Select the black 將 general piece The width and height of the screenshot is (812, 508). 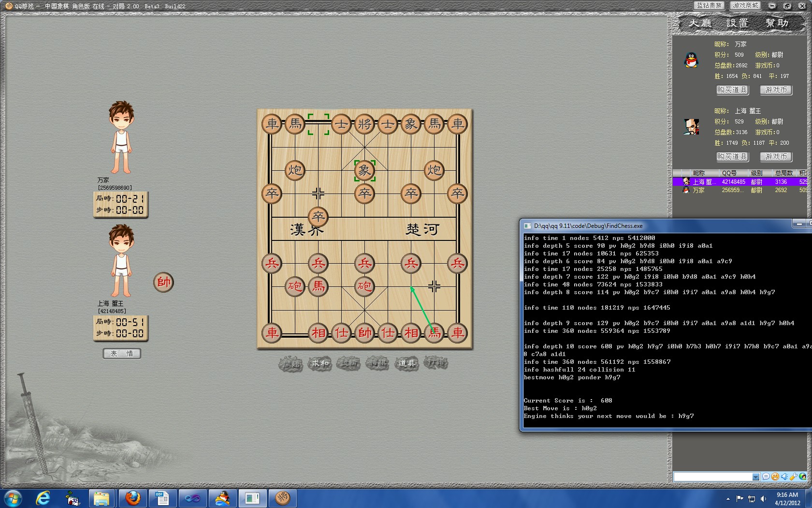point(365,124)
